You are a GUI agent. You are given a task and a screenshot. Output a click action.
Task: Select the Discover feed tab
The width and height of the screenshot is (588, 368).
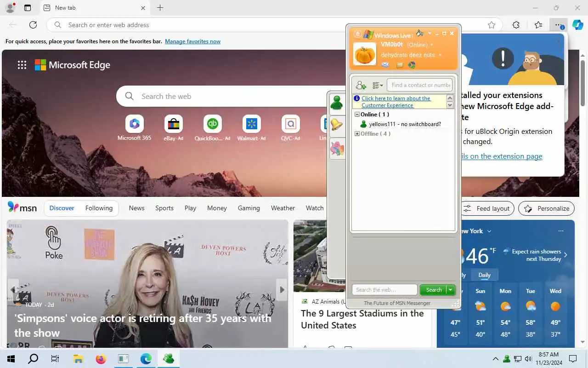click(x=62, y=208)
